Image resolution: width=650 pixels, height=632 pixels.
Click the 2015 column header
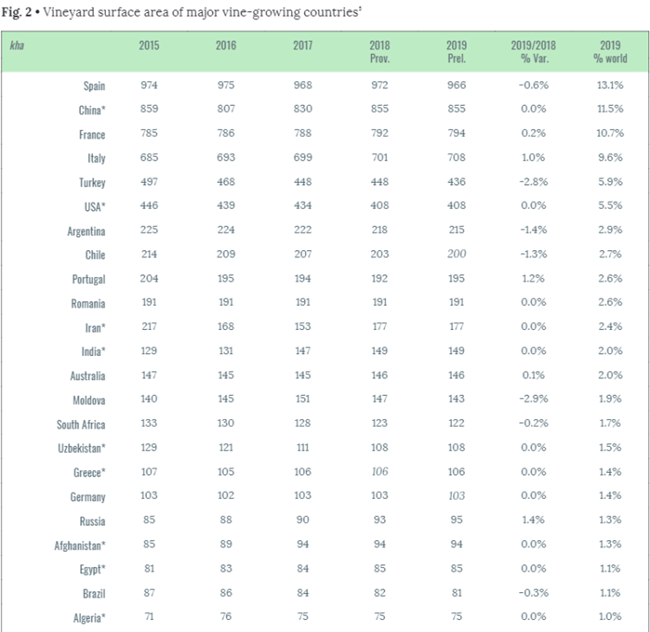(x=150, y=46)
